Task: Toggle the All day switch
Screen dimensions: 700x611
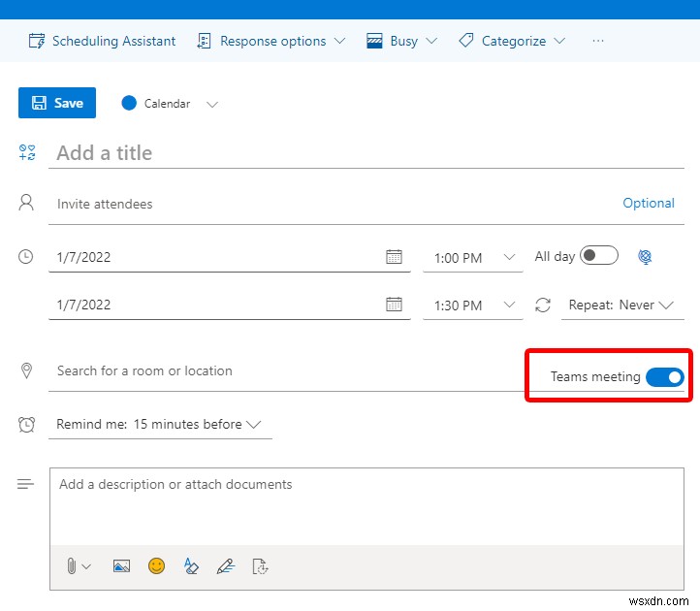Action: (598, 255)
